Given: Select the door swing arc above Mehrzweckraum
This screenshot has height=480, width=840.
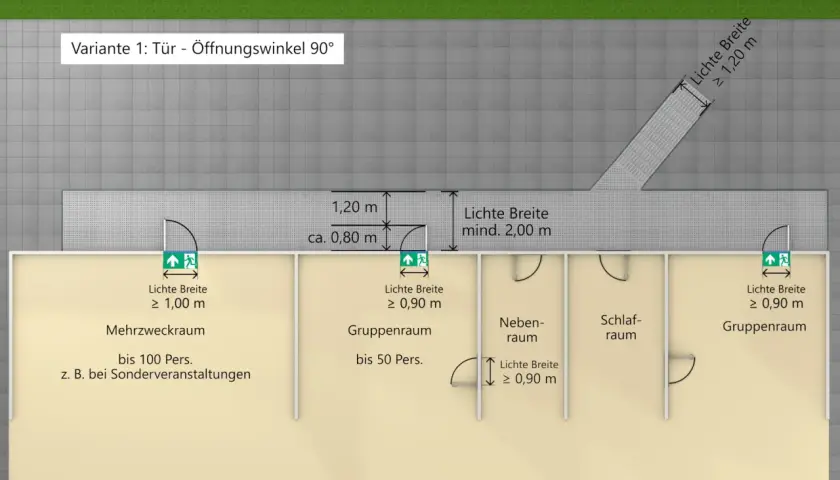Looking at the screenshot, I should [181, 235].
